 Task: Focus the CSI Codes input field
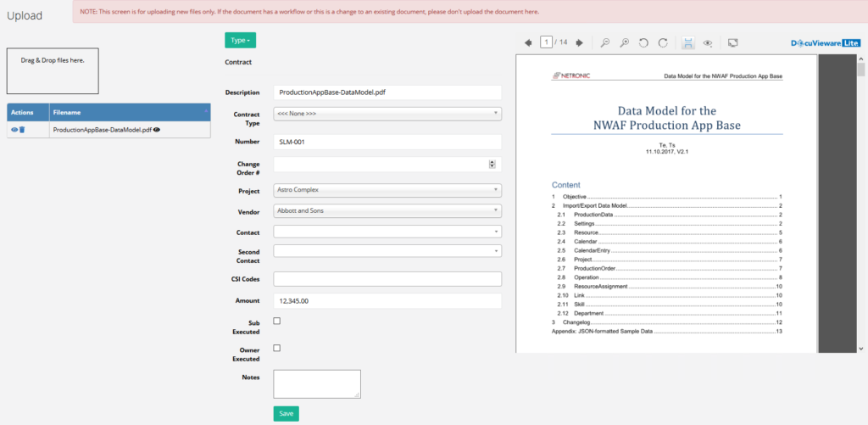387,279
